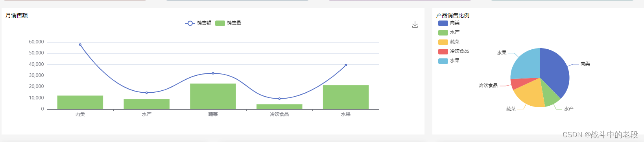Select the 蔬菜 green sales bar
This screenshot has width=644, height=142.
[213, 96]
